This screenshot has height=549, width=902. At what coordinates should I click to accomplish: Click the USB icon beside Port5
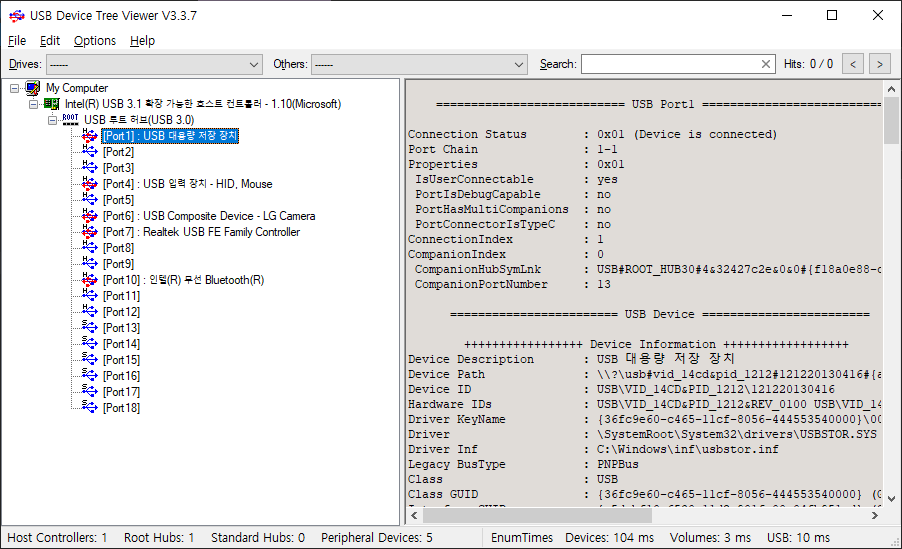point(89,200)
